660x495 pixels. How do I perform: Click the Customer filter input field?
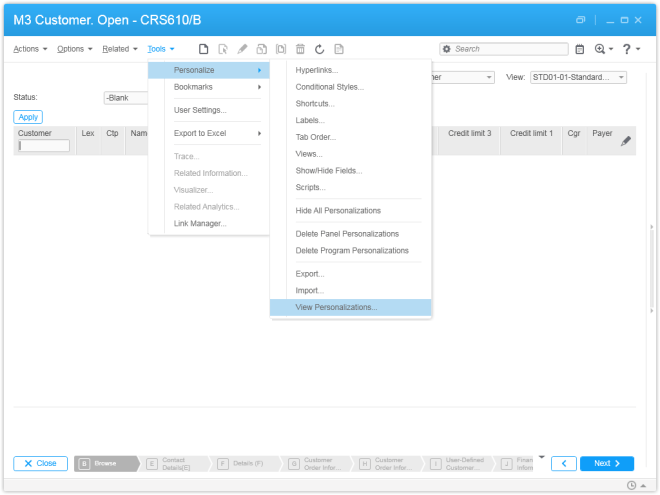click(x=44, y=146)
